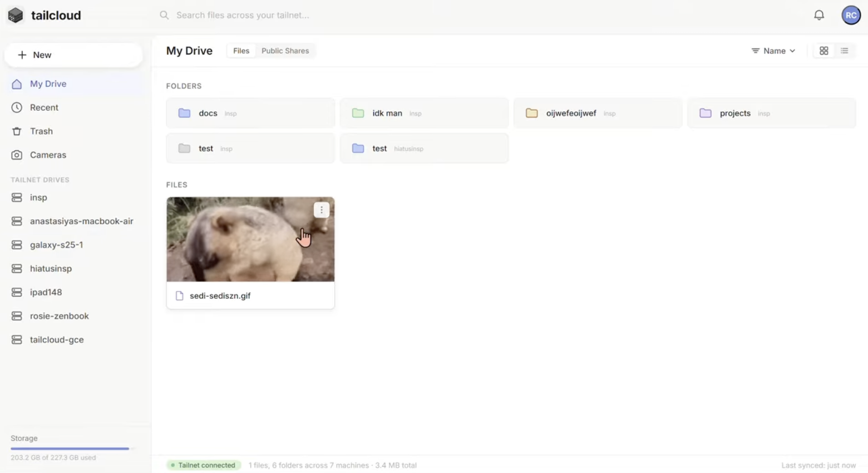
Task: Open the insp tailnet drive
Action: [x=38, y=198]
